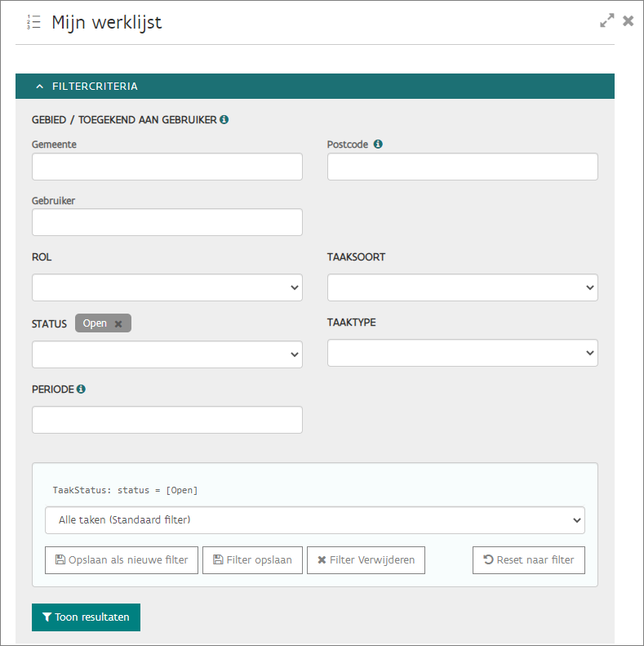Click the numbered list icon beside title
Screen dimensions: 644x646
33,22
